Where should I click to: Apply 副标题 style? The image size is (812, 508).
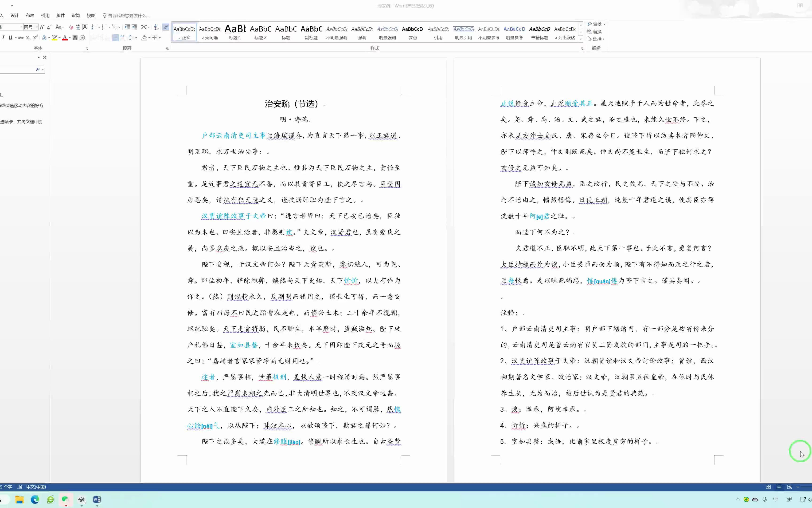311,32
